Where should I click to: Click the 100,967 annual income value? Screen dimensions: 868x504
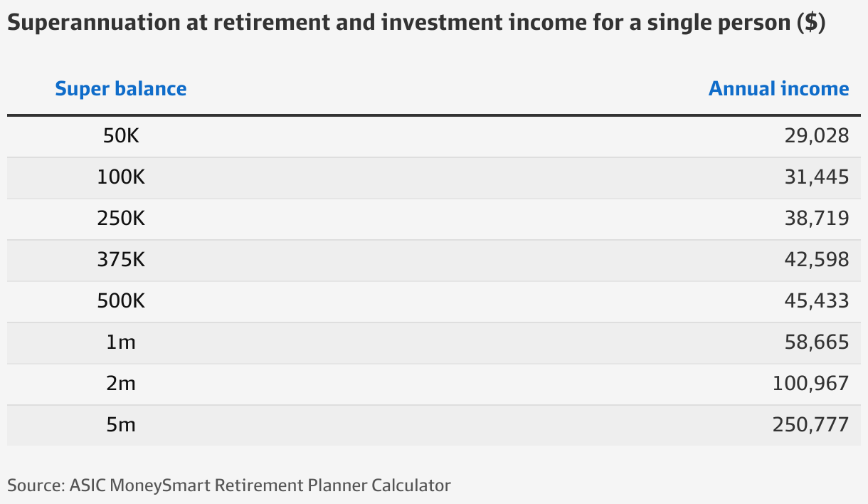[x=811, y=384]
